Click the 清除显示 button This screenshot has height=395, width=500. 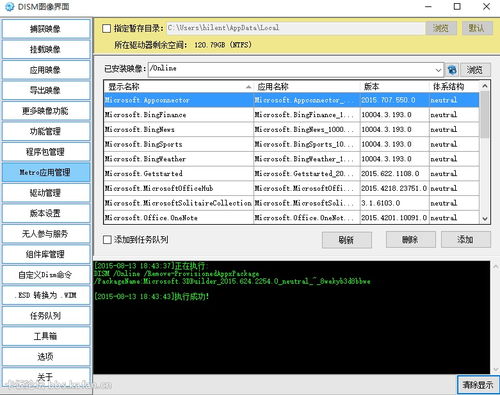tap(478, 385)
